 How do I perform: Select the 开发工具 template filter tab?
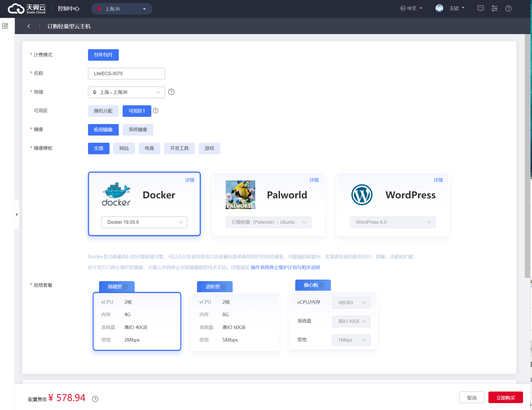[180, 148]
